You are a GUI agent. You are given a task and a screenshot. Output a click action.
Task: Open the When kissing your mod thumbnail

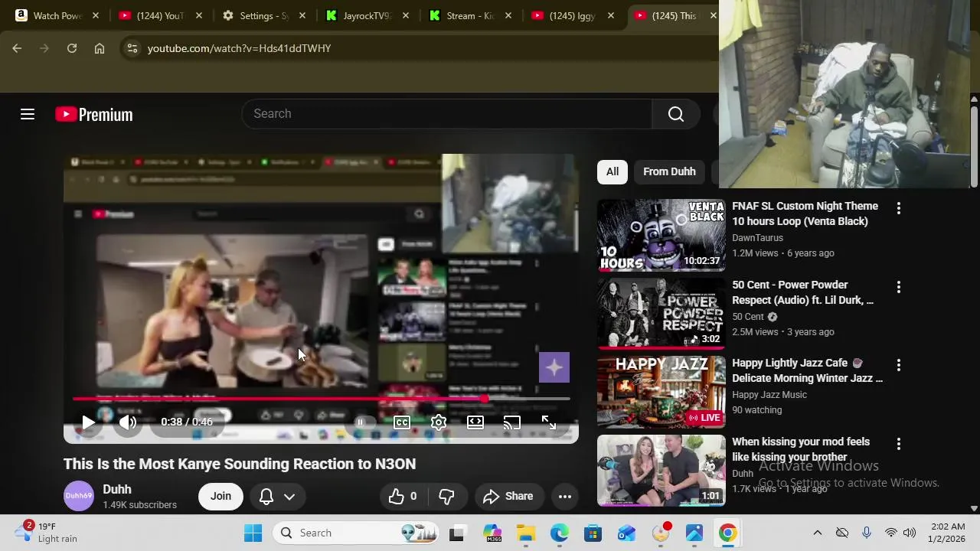click(661, 471)
